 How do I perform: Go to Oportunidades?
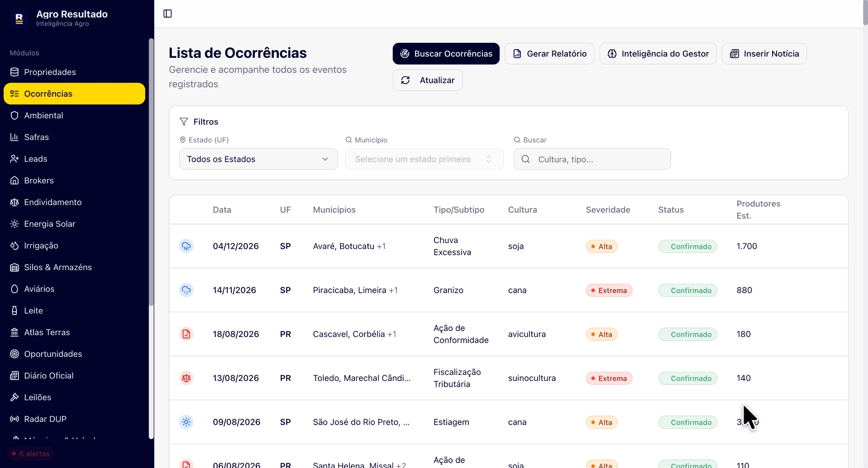tap(74, 354)
